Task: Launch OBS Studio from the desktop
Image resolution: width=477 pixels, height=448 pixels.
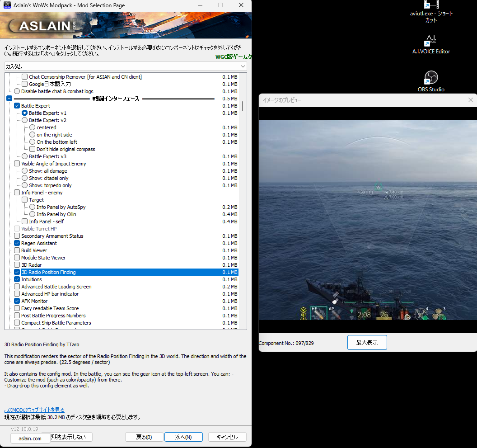Action: pos(430,78)
